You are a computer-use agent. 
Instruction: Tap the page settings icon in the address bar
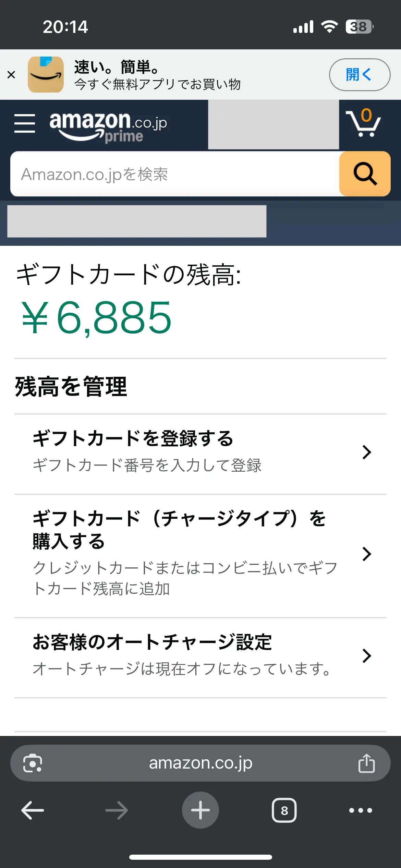[33, 763]
